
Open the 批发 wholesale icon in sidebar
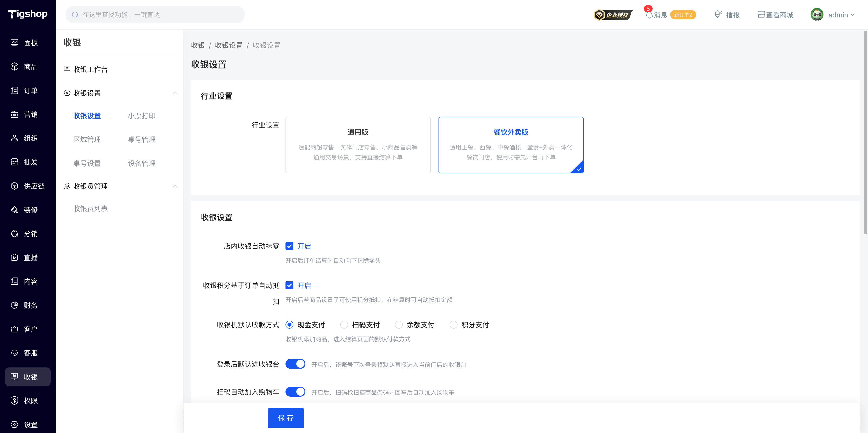click(14, 162)
